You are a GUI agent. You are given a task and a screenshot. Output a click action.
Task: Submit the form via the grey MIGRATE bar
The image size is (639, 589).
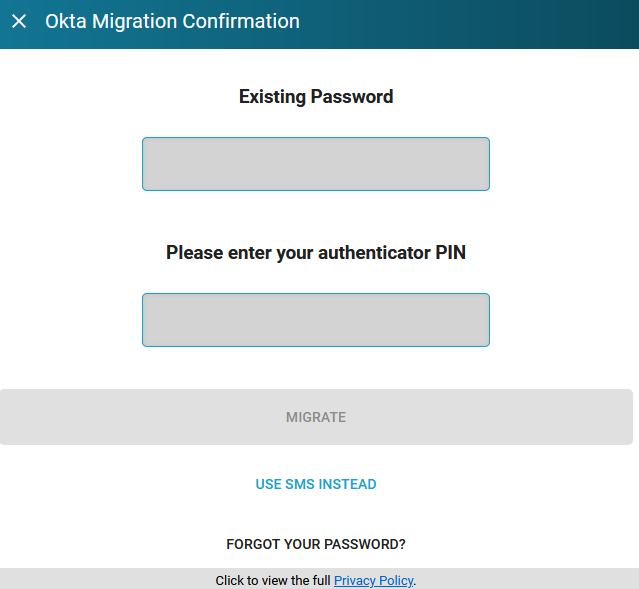[316, 417]
